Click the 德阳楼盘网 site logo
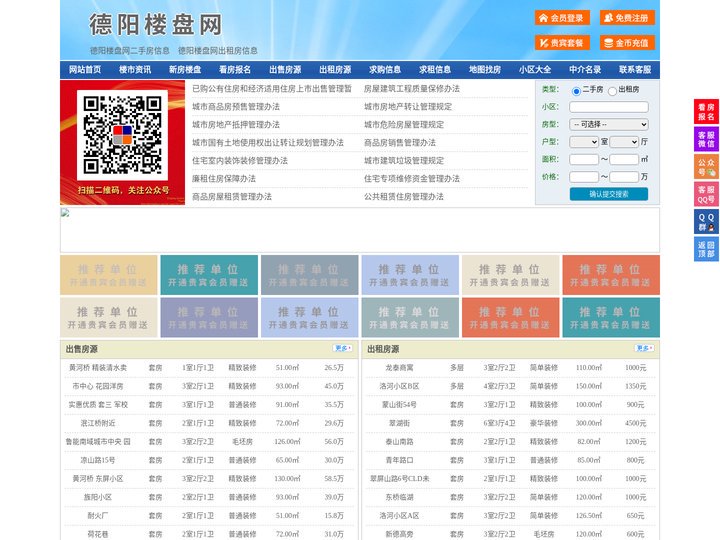The height and width of the screenshot is (540, 720). [x=156, y=24]
